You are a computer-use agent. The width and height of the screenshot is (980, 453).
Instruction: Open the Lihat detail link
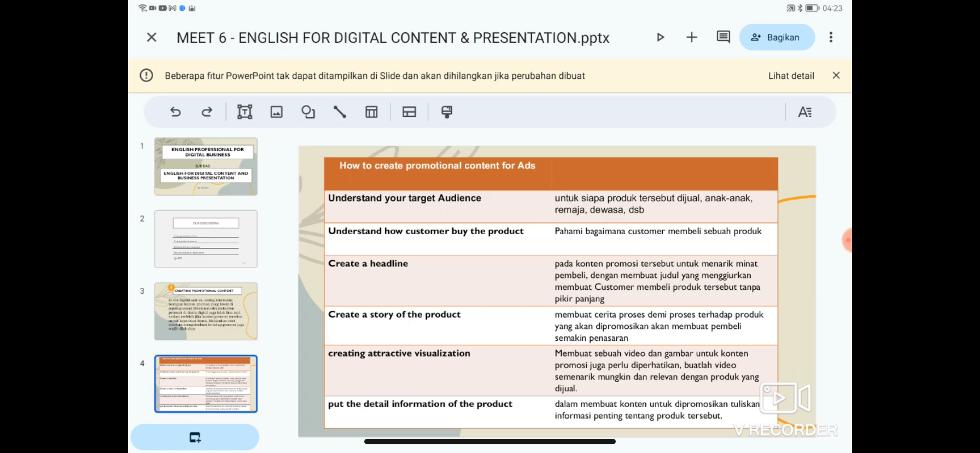(x=791, y=75)
